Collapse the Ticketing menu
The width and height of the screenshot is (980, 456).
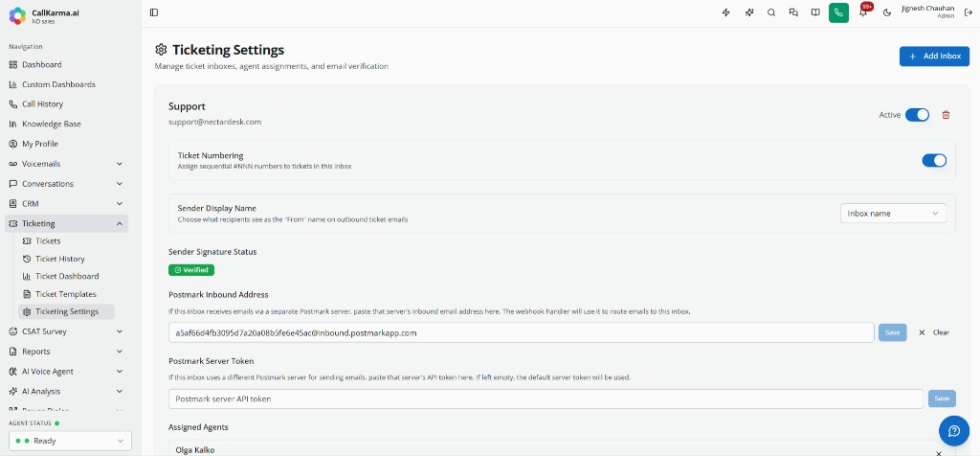coord(66,224)
